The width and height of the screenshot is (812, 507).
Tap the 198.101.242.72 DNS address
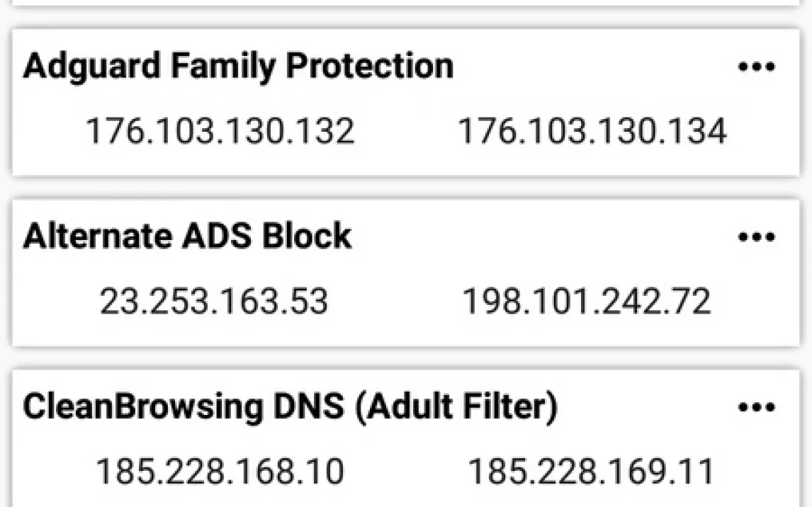(x=586, y=302)
